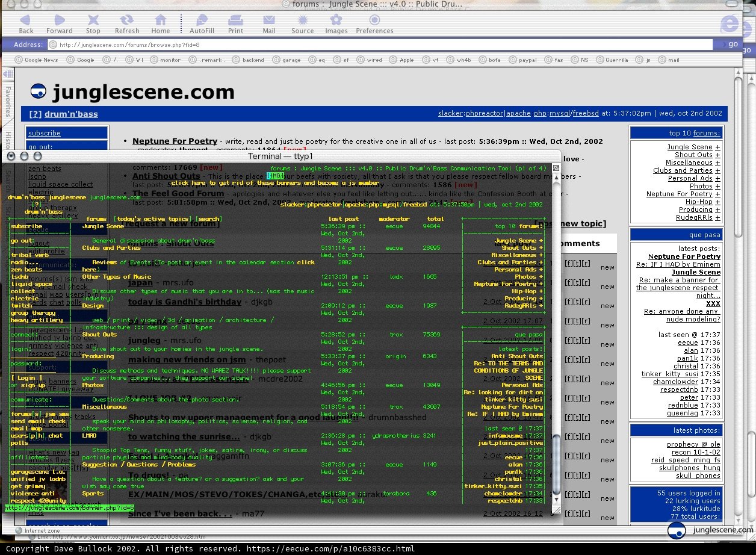Expand the RudegRRls plus sign
Screen dimensions: 756x555
pyautogui.click(x=717, y=217)
